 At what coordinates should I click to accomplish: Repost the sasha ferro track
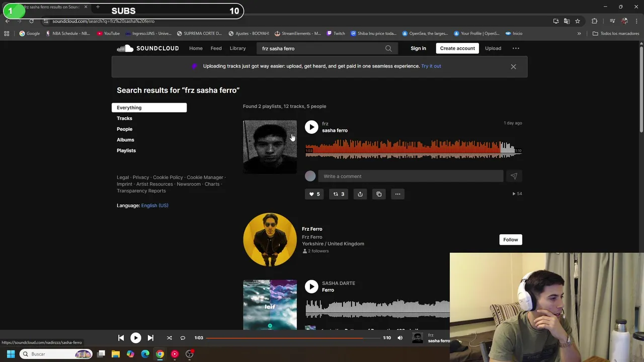(x=339, y=194)
